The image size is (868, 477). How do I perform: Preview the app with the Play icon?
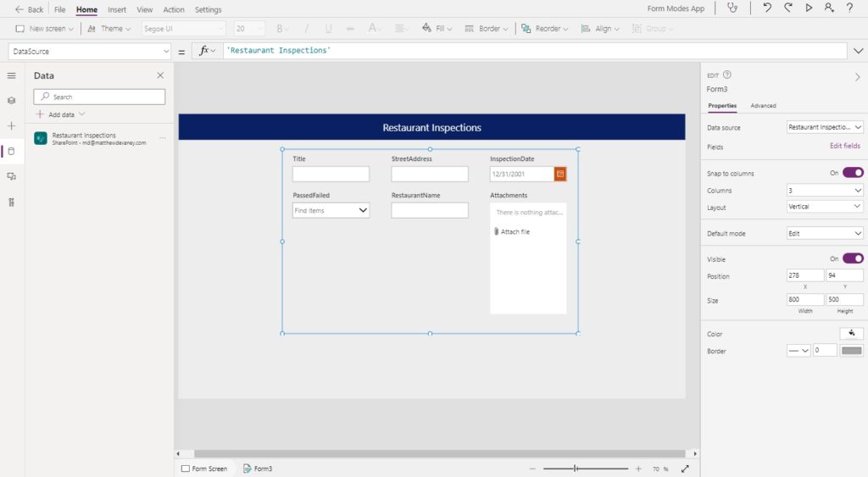pyautogui.click(x=809, y=8)
